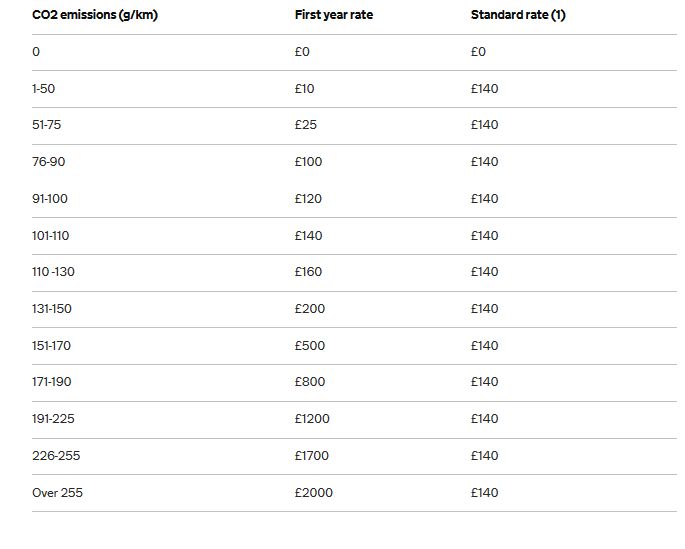Click the £500 first year rate cell
The width and height of the screenshot is (685, 549).
(310, 345)
